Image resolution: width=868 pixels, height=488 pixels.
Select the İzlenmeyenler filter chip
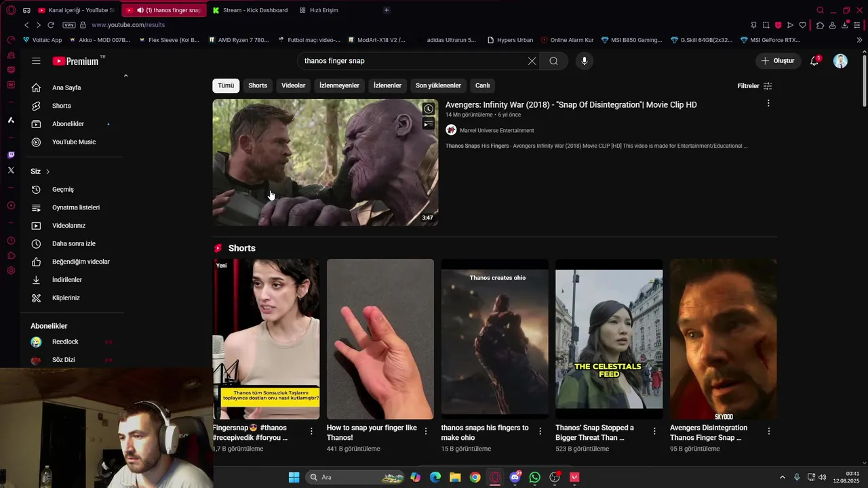coord(339,85)
